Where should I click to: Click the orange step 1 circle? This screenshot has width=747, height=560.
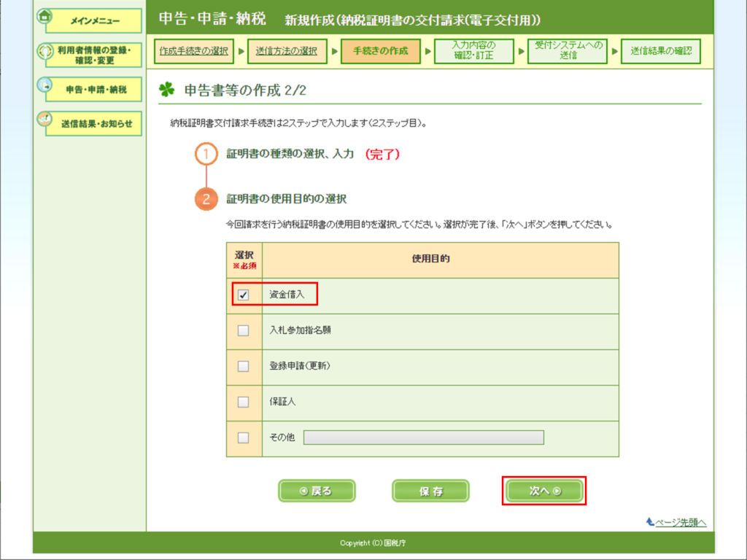tap(206, 155)
